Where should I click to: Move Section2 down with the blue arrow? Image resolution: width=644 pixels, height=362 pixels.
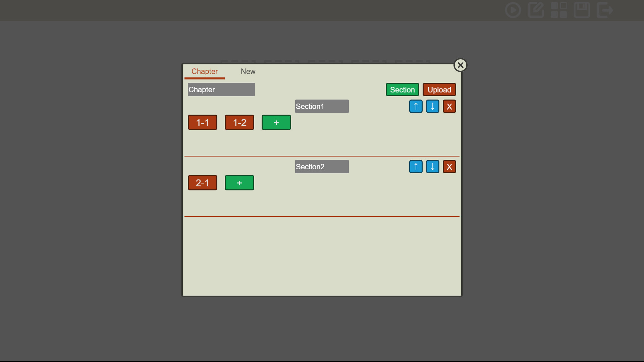pos(432,167)
